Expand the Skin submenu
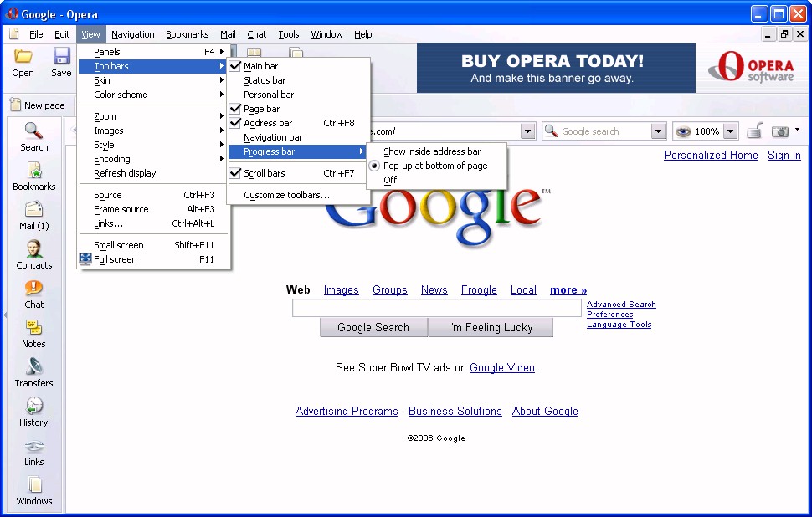 tap(152, 80)
